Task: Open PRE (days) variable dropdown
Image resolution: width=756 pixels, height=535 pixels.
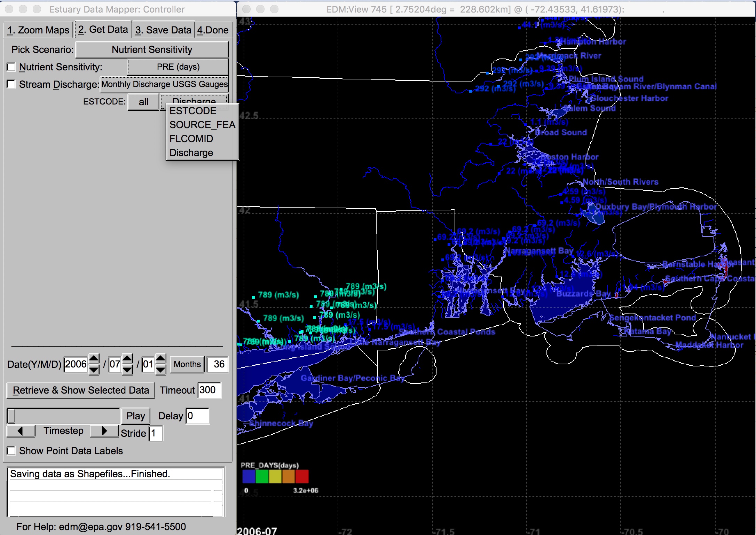Action: [178, 67]
